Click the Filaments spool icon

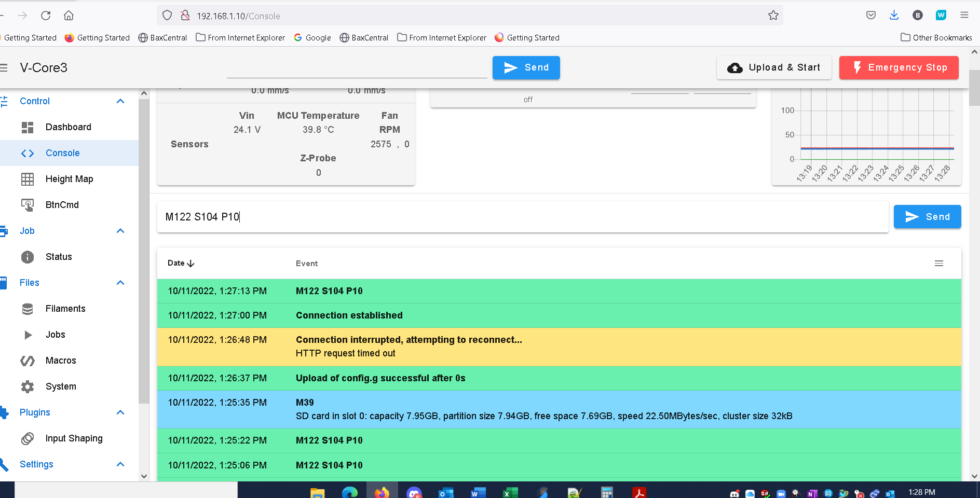click(x=28, y=309)
